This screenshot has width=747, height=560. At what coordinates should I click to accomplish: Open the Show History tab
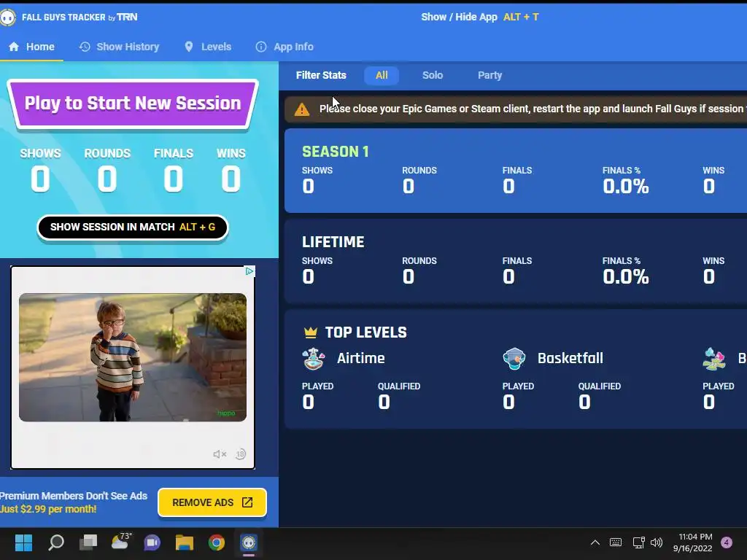[119, 47]
